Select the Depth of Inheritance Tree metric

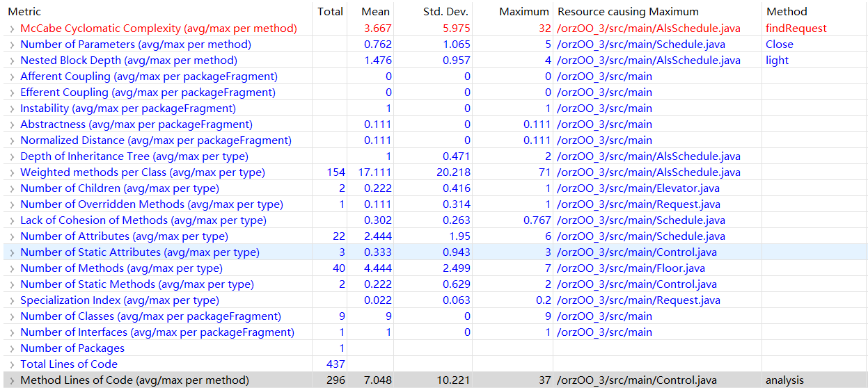[134, 156]
